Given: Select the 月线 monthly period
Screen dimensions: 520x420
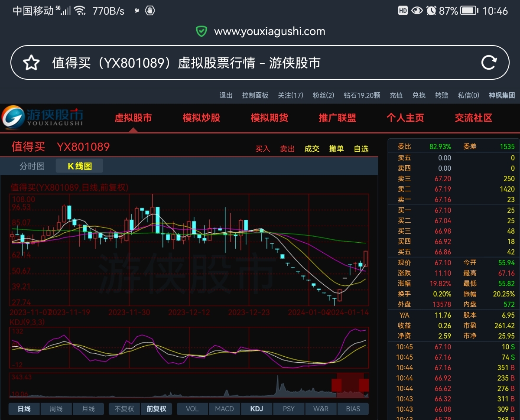Looking at the screenshot, I should pyautogui.click(x=88, y=409).
